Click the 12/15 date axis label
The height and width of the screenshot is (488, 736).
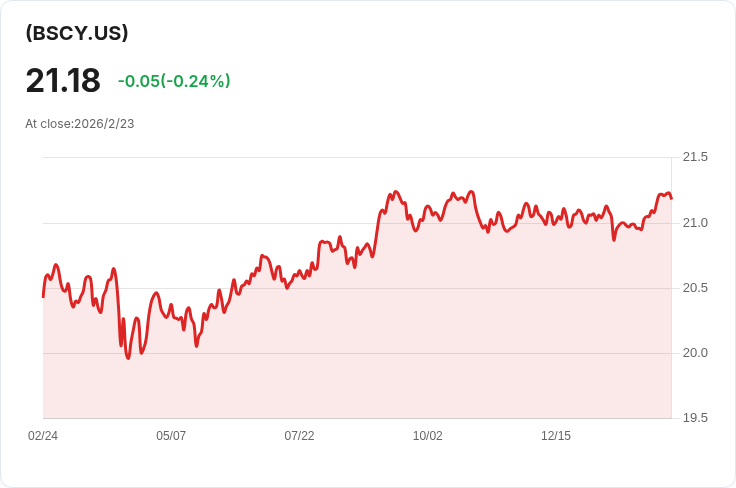556,436
